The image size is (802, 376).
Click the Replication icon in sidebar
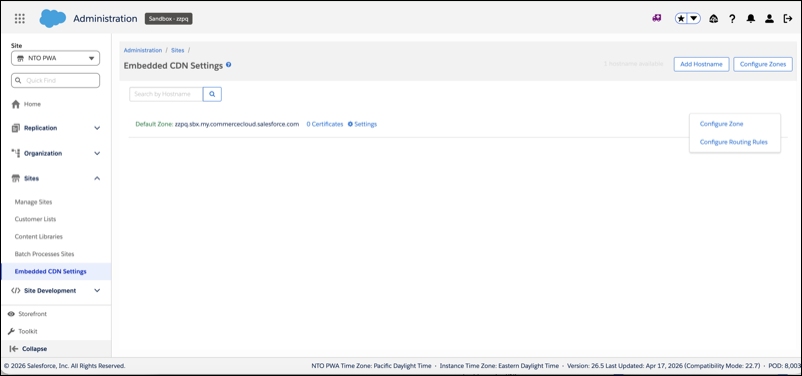(15, 128)
